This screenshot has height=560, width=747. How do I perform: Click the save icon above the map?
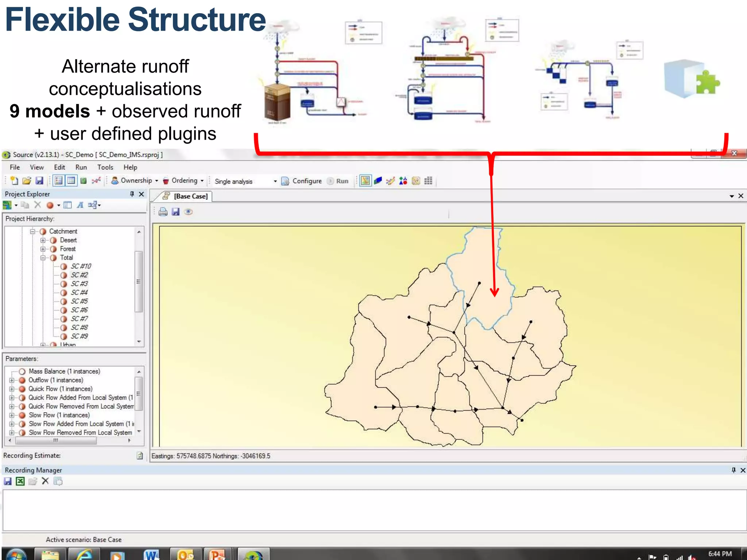pos(176,212)
